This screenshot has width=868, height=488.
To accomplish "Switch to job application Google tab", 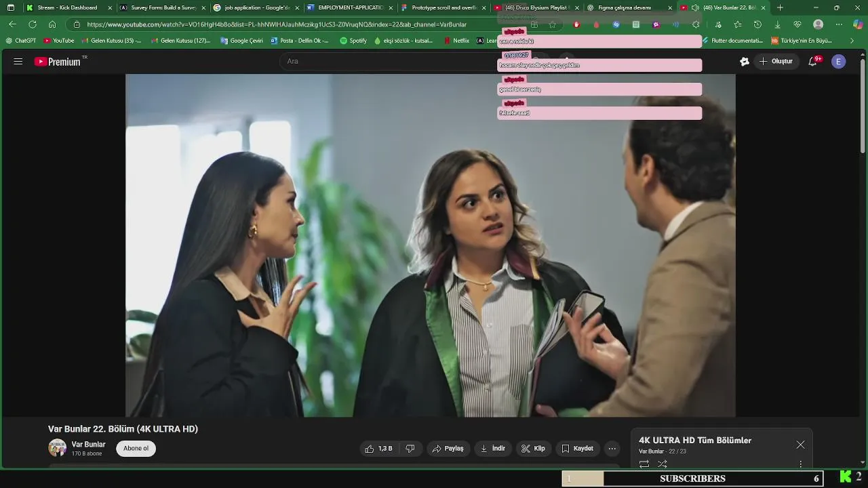I will click(256, 7).
